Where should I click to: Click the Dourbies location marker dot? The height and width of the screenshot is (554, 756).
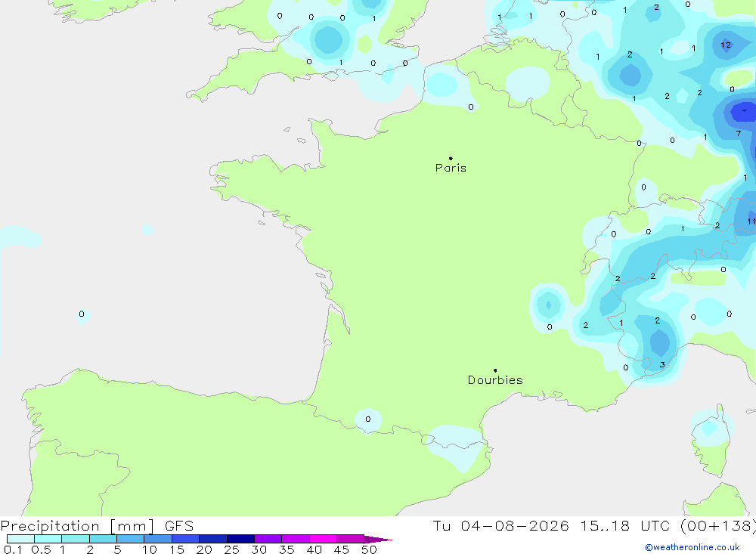pyautogui.click(x=495, y=370)
